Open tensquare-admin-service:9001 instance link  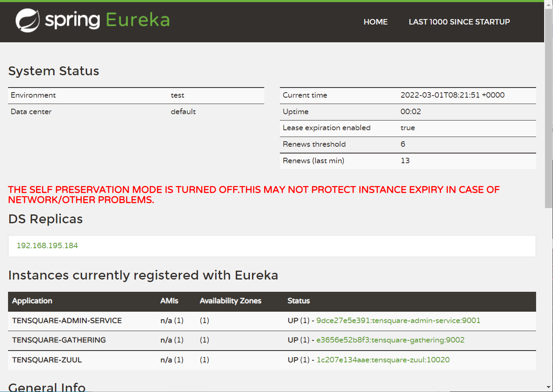[398, 321]
